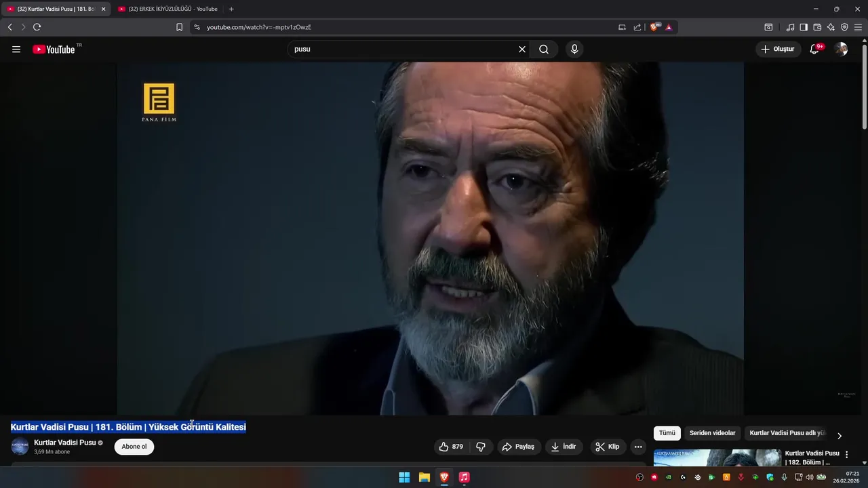Viewport: 868px width, 488px height.
Task: Open the Apple Music taskbar icon
Action: tap(464, 477)
